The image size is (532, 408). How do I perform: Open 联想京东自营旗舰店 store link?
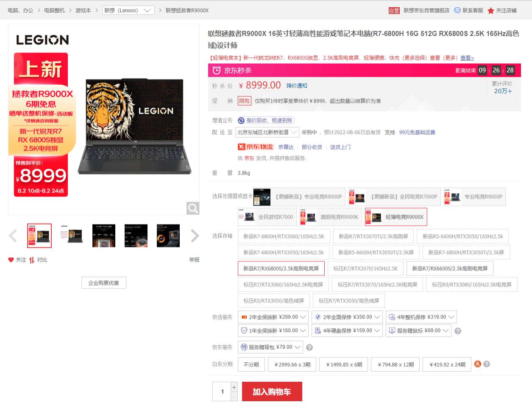pos(426,11)
